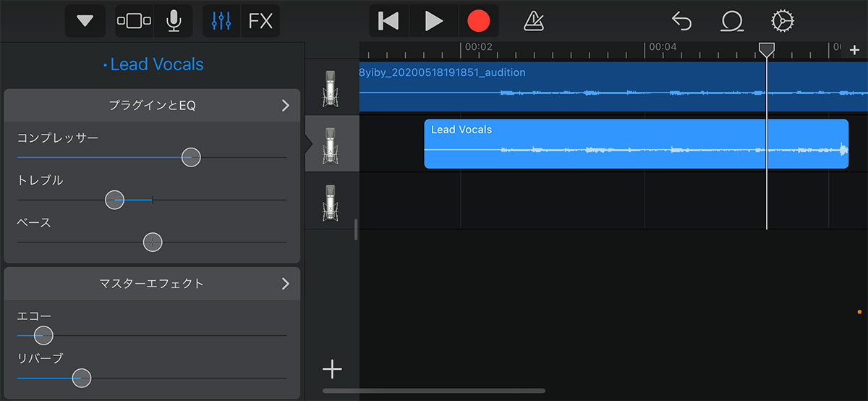Select the first track microphone icon
The image size is (868, 401).
(x=331, y=88)
